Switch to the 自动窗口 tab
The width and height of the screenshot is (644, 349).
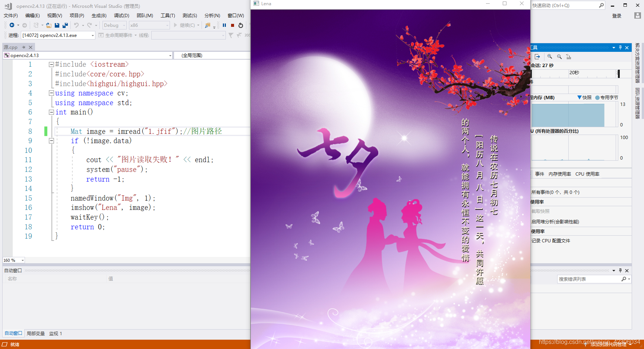[13, 333]
